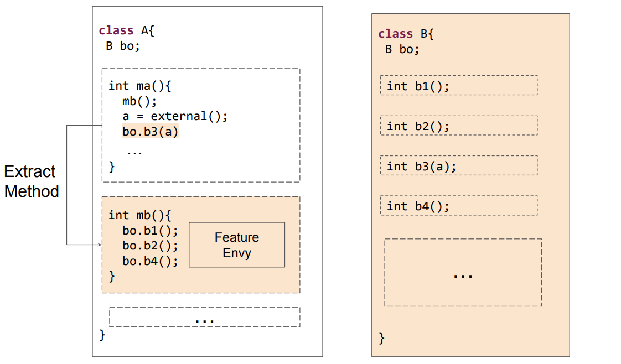Select the 'int ma(){' method signature
Image resolution: width=621 pixels, height=364 pixels.
tap(140, 86)
